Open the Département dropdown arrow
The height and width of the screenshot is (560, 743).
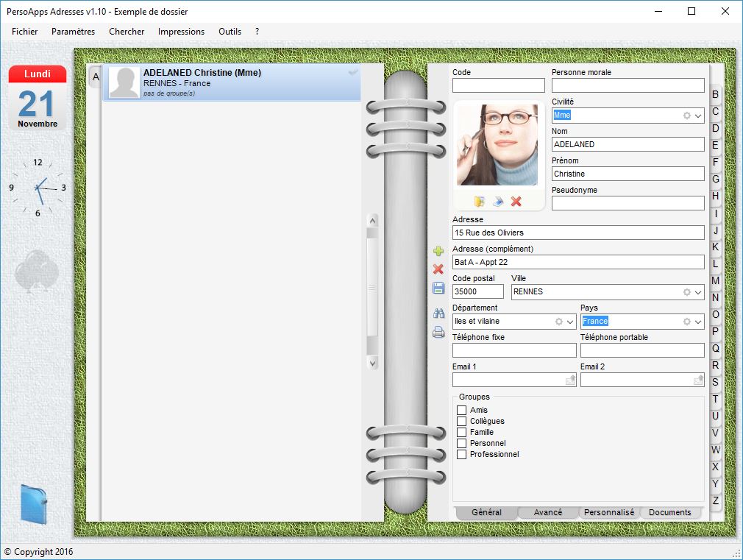[x=570, y=322]
